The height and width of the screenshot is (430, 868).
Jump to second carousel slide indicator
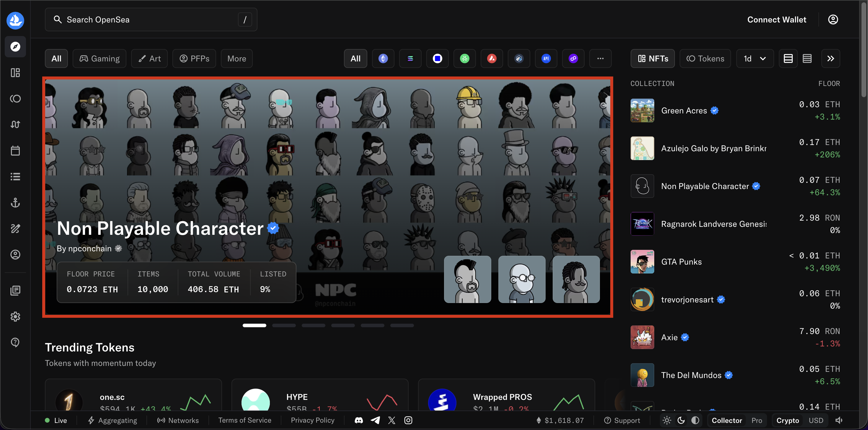pyautogui.click(x=284, y=325)
